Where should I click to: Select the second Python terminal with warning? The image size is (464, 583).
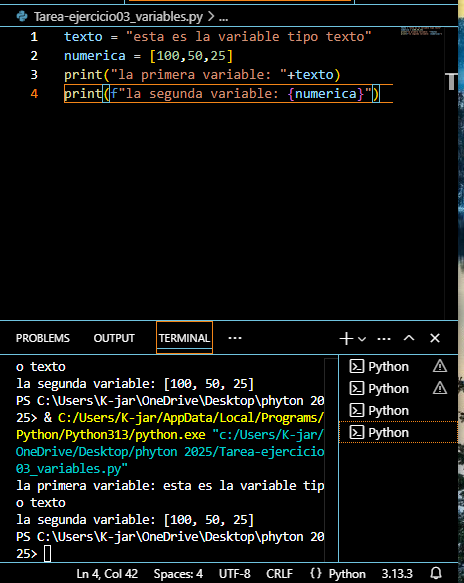tap(398, 389)
